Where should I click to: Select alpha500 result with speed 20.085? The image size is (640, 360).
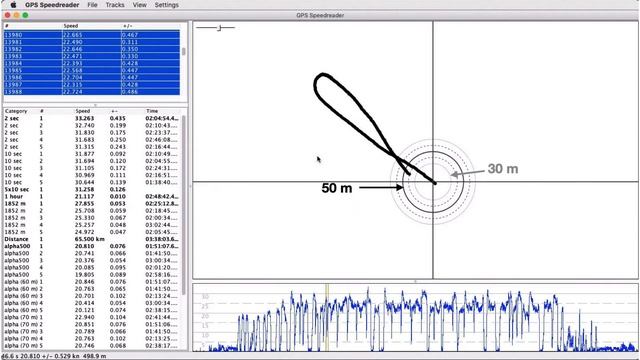(x=92, y=268)
